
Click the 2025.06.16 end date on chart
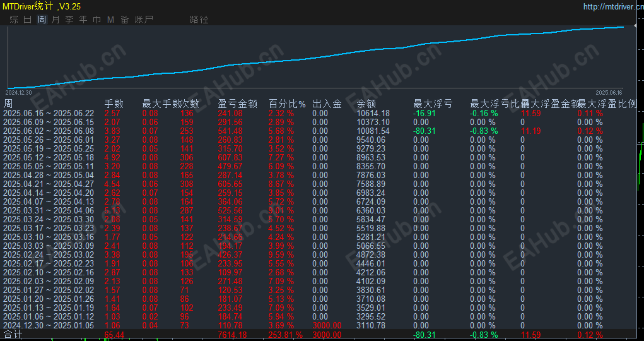click(x=609, y=92)
